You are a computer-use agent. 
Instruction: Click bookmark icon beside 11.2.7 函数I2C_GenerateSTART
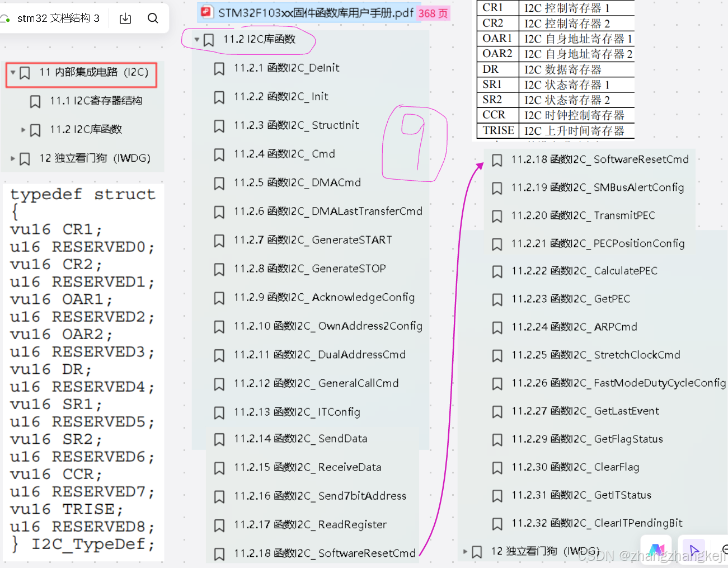pos(219,241)
